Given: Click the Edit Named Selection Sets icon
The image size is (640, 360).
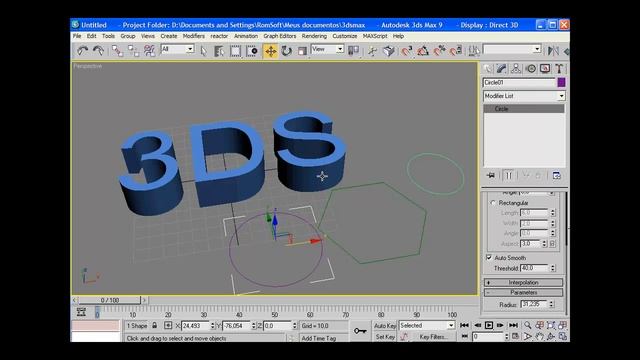Looking at the screenshot, I should 473,51.
